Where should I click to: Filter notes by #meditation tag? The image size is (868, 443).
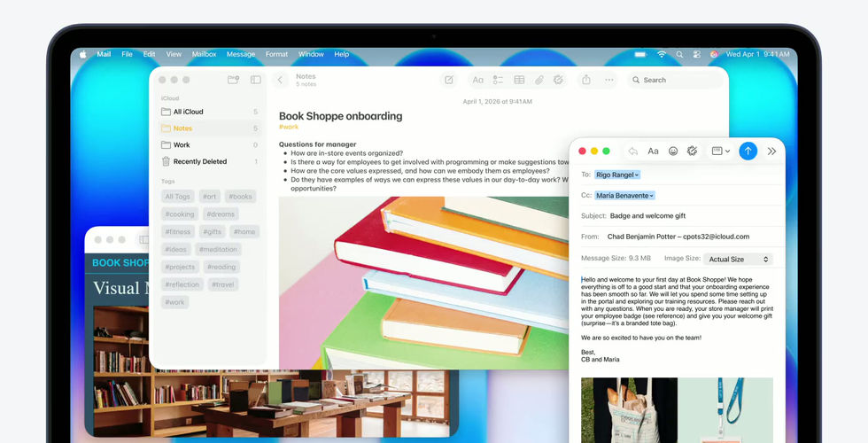click(218, 250)
